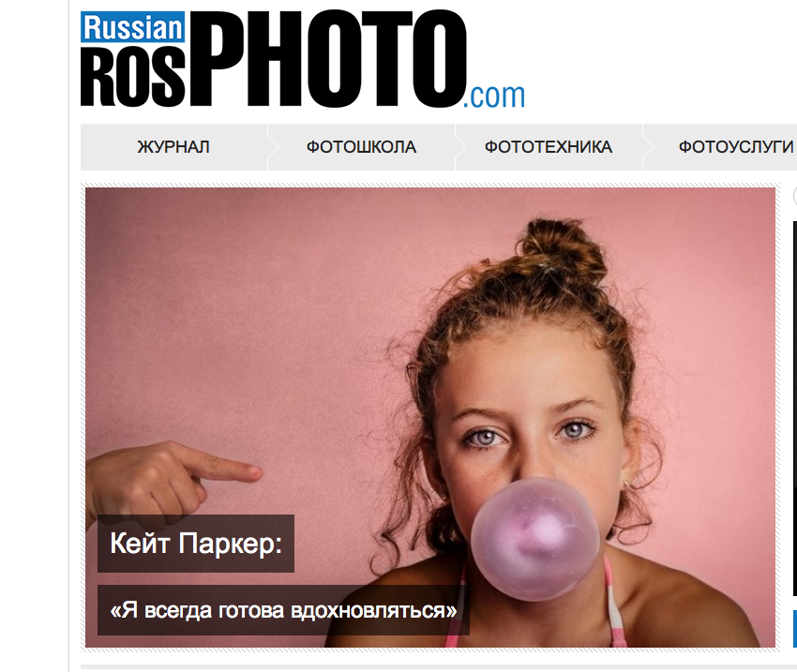Click the large PHOTO logo text
The image size is (797, 672).
[x=328, y=57]
